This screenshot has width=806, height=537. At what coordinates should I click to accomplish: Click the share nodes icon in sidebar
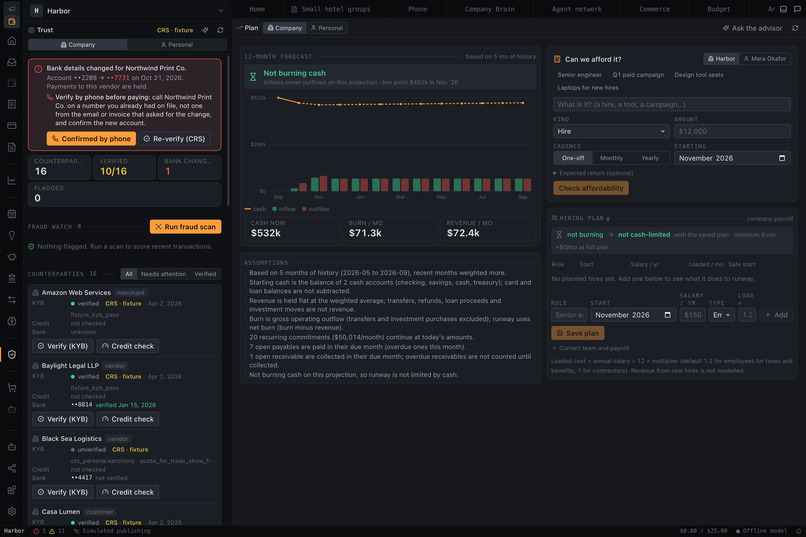pyautogui.click(x=11, y=469)
